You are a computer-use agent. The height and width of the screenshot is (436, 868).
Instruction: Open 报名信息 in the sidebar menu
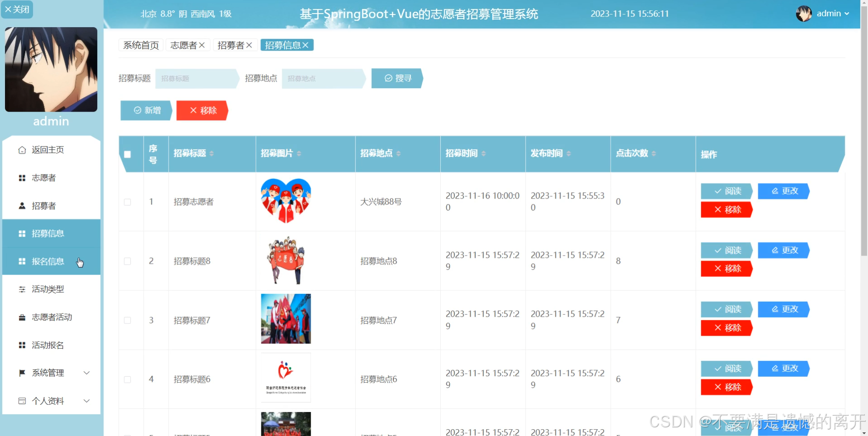(x=52, y=261)
